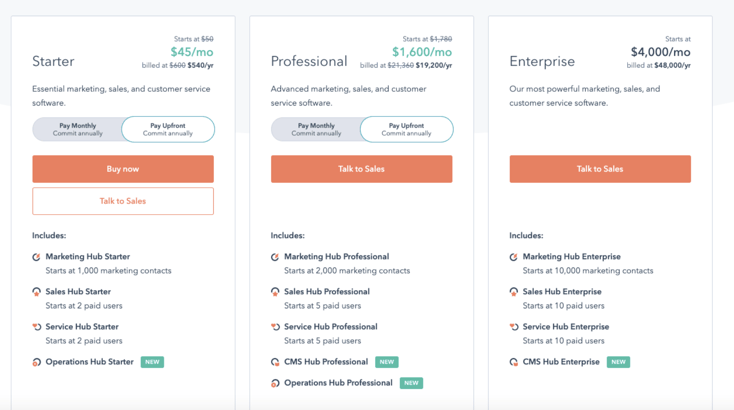This screenshot has width=734, height=410.
Task: Click the Service Hub Starter icon
Action: pyautogui.click(x=37, y=327)
